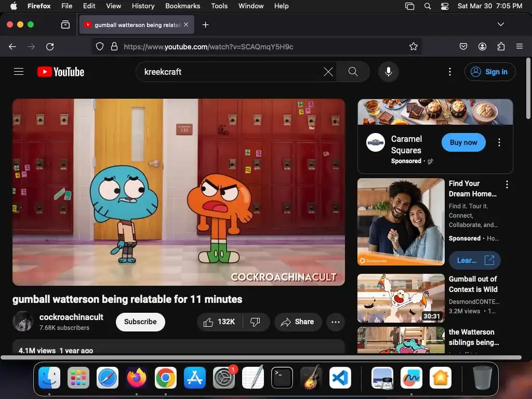Click the Learn more ad button
The height and width of the screenshot is (399, 532).
click(x=475, y=260)
